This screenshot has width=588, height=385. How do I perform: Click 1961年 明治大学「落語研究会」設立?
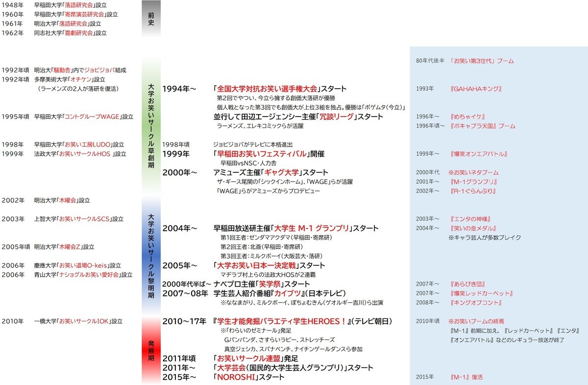click(x=51, y=24)
